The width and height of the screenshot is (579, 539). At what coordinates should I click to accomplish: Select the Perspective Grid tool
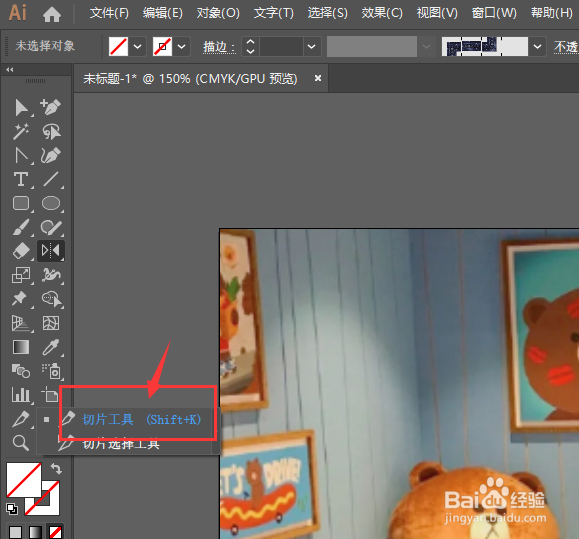click(21, 323)
